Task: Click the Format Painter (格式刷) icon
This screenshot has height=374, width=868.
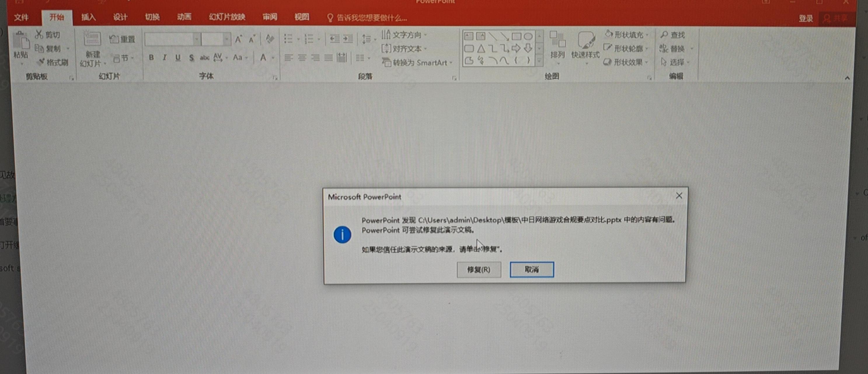Action: pyautogui.click(x=41, y=62)
